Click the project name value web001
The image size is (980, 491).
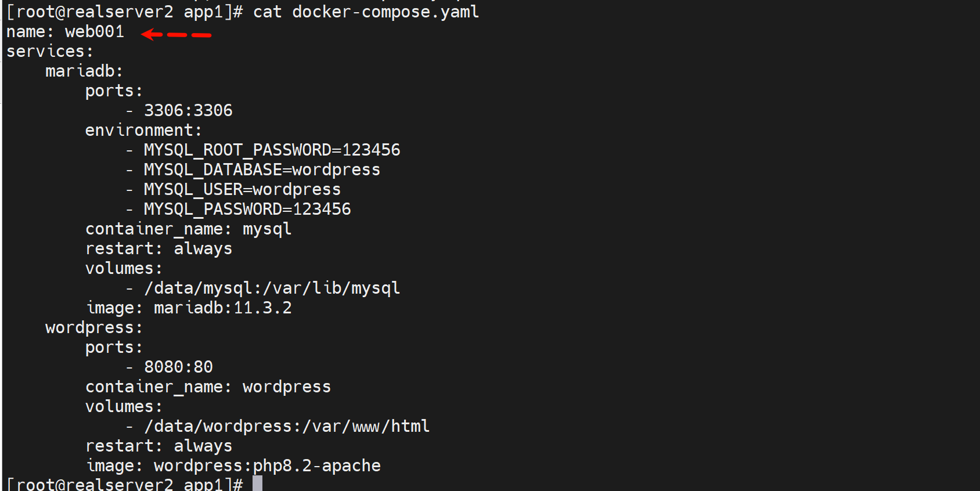click(x=95, y=32)
